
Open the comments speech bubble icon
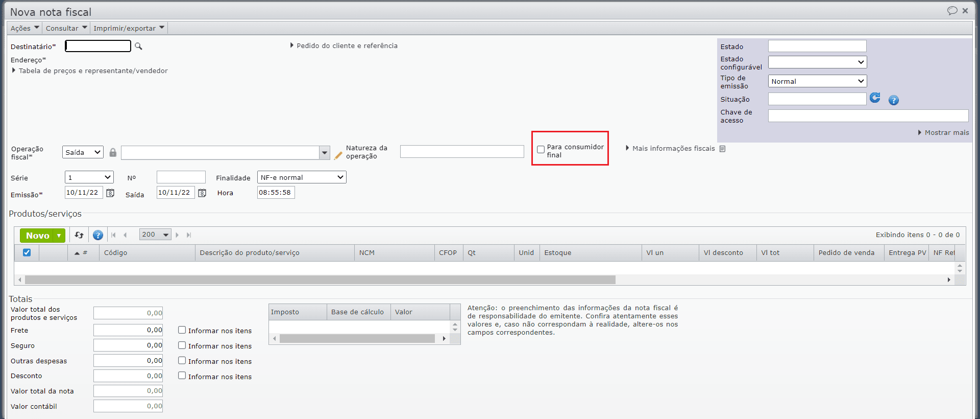952,11
